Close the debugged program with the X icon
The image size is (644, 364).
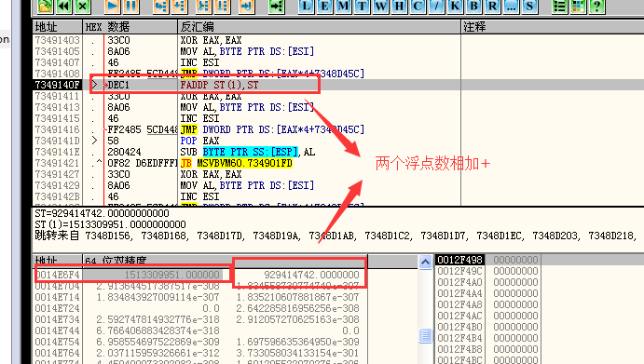point(83,7)
